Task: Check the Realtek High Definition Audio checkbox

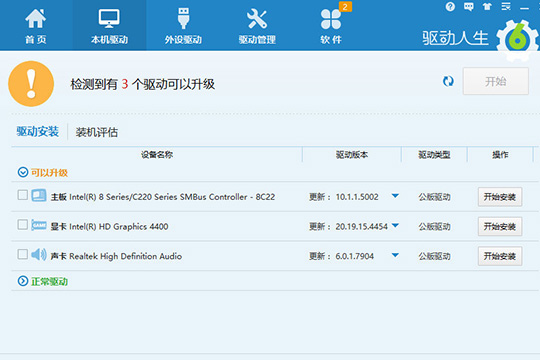Action: click(23, 254)
